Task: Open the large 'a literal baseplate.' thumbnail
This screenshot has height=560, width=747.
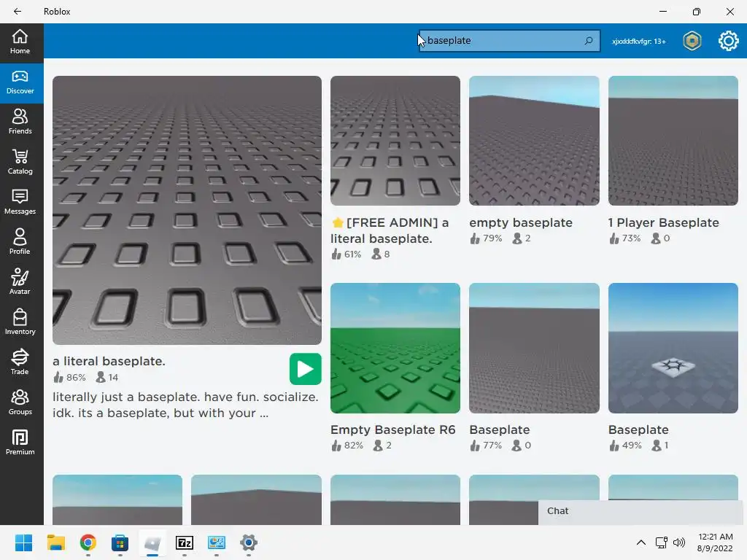Action: tap(187, 210)
